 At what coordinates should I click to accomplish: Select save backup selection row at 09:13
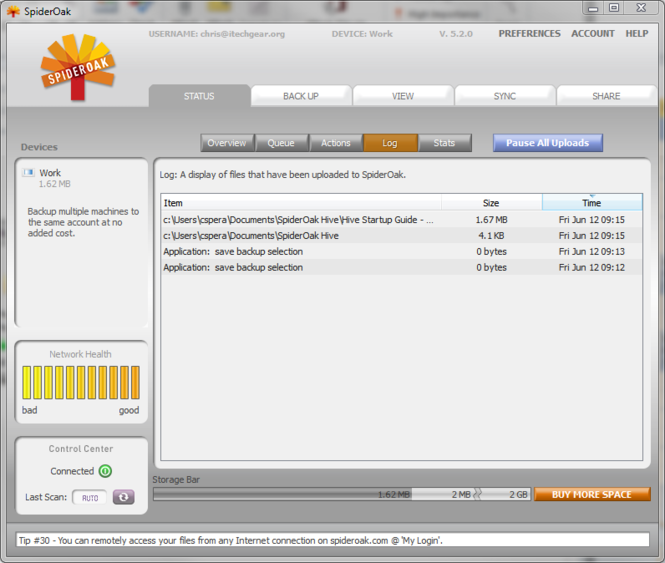point(401,251)
